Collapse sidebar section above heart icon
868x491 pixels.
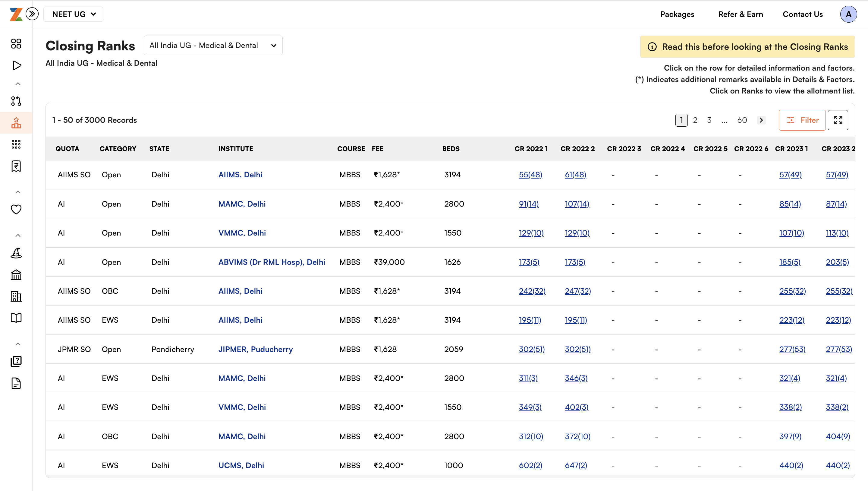point(18,192)
